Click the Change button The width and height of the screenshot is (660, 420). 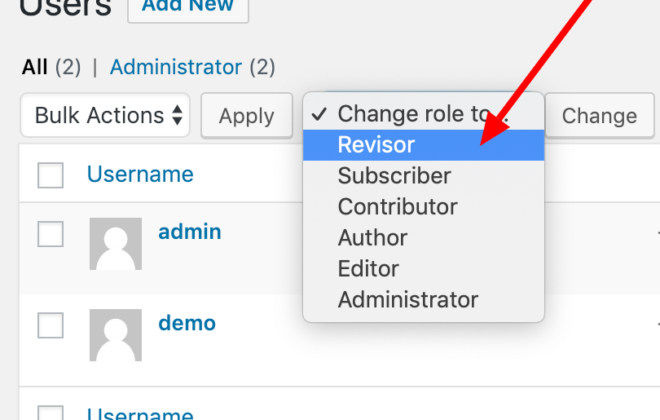point(600,116)
